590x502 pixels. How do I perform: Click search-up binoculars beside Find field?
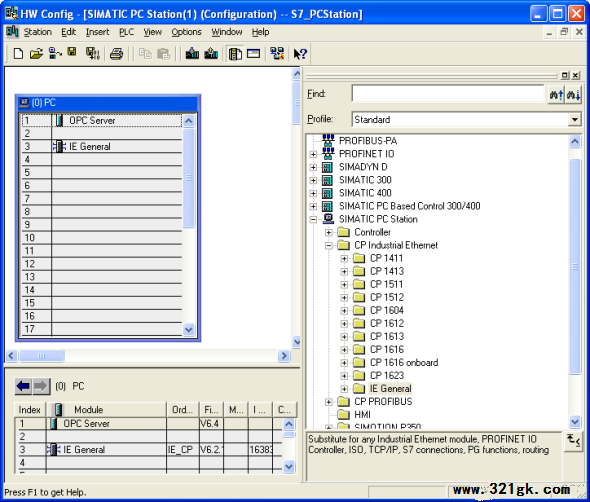point(557,94)
